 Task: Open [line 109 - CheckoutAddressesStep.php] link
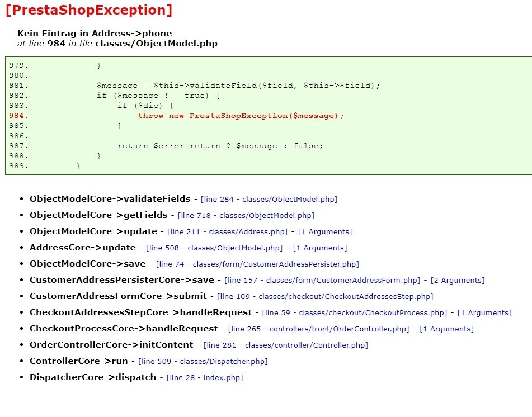tap(326, 297)
